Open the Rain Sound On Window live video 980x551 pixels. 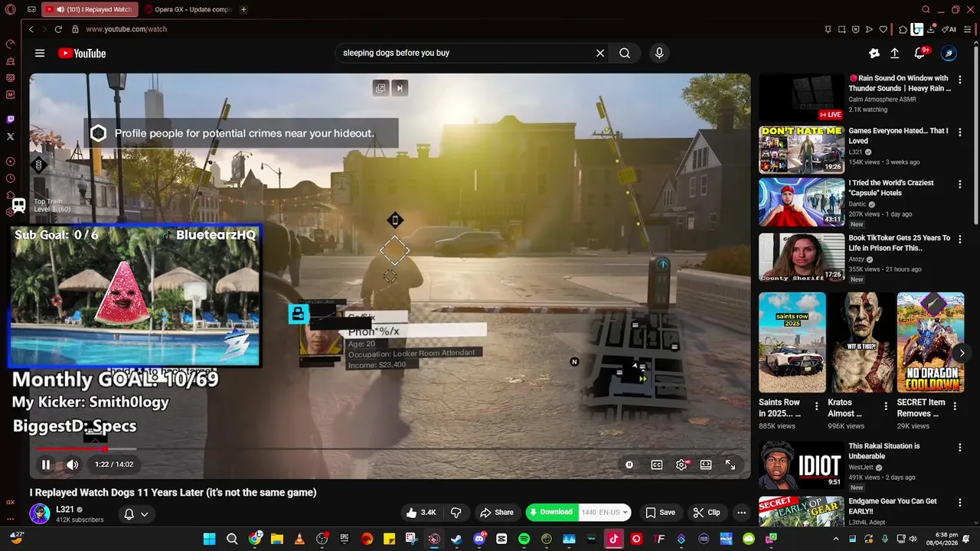pyautogui.click(x=802, y=97)
